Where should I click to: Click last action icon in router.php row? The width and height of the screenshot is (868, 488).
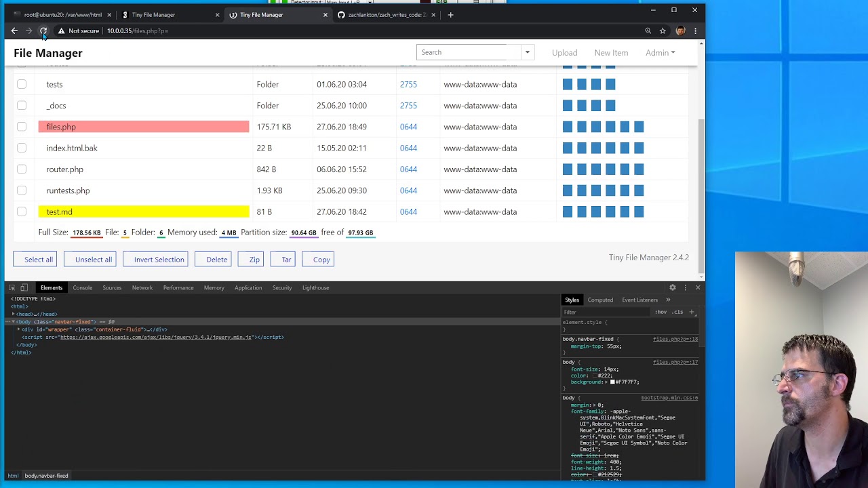pos(639,169)
